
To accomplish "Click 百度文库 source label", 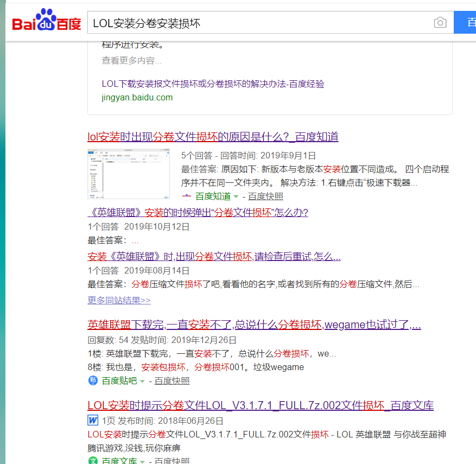I will pyautogui.click(x=119, y=461).
